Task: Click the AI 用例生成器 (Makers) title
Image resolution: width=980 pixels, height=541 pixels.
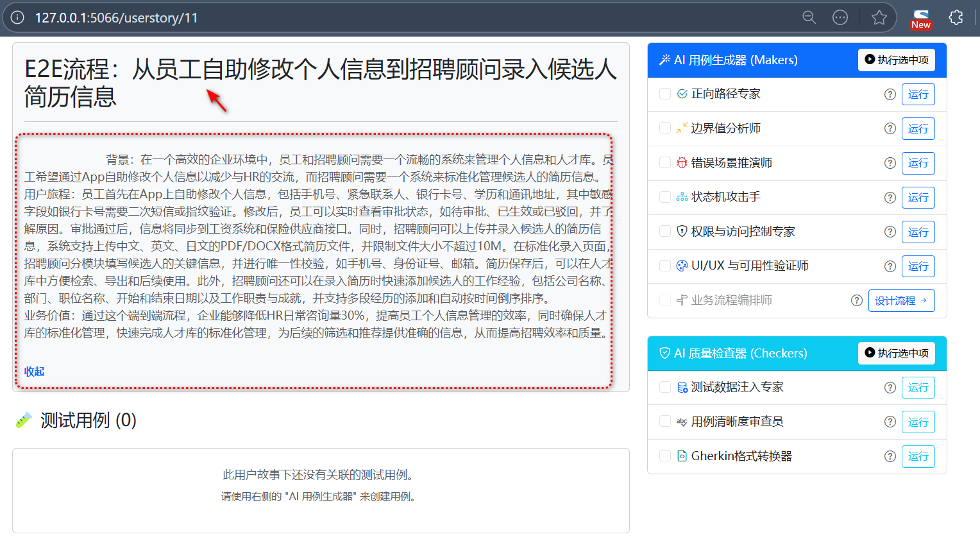Action: (736, 60)
